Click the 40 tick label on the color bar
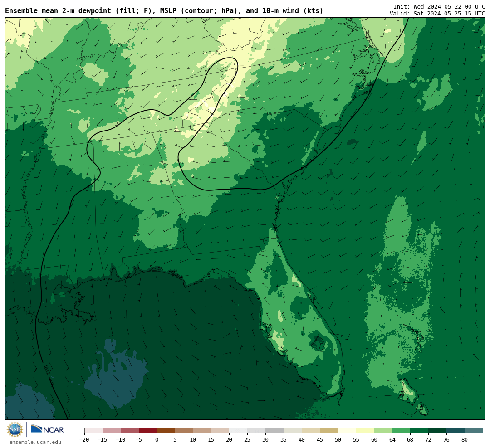 click(302, 439)
